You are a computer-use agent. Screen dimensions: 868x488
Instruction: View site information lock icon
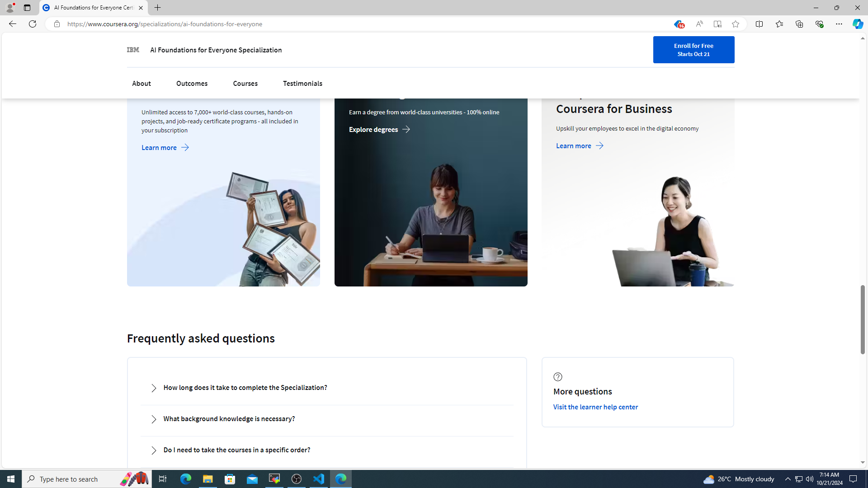57,24
